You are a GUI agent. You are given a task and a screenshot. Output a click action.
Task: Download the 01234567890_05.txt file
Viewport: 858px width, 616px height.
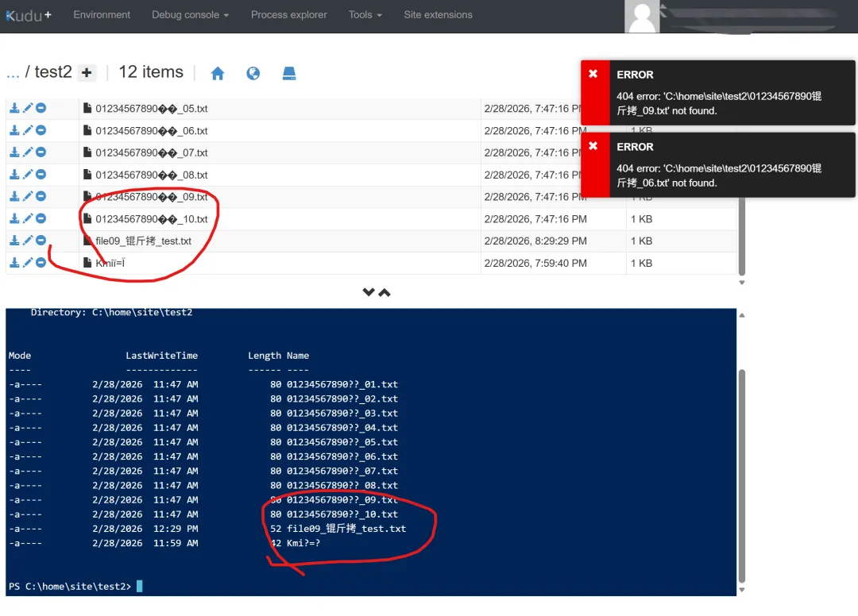click(x=14, y=108)
